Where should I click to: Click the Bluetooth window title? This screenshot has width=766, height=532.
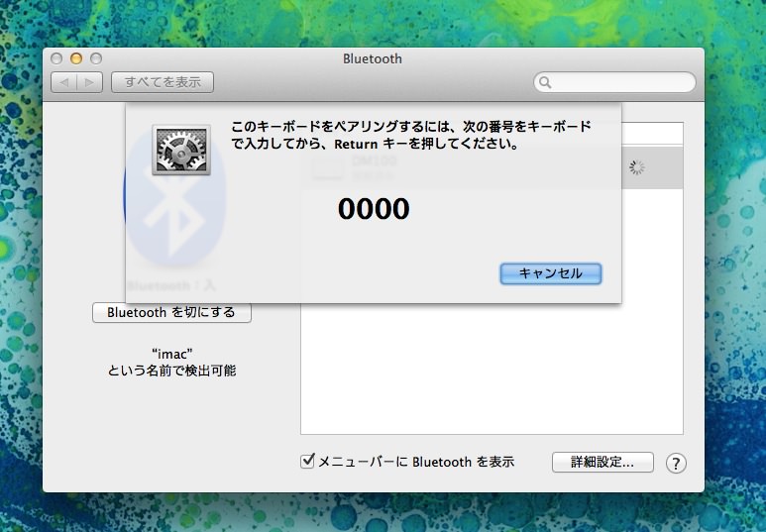tap(373, 58)
